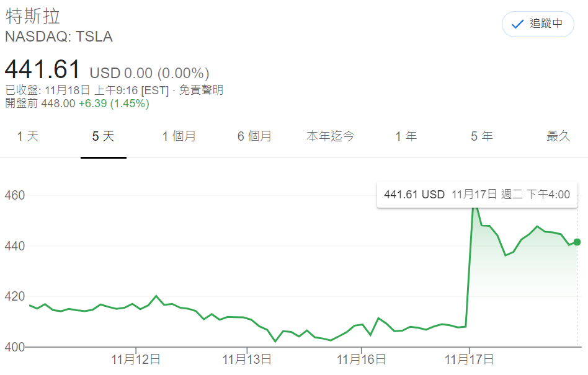Click the 11月17日 date label on axis
Viewport: 588px width, 375px height.
(469, 360)
